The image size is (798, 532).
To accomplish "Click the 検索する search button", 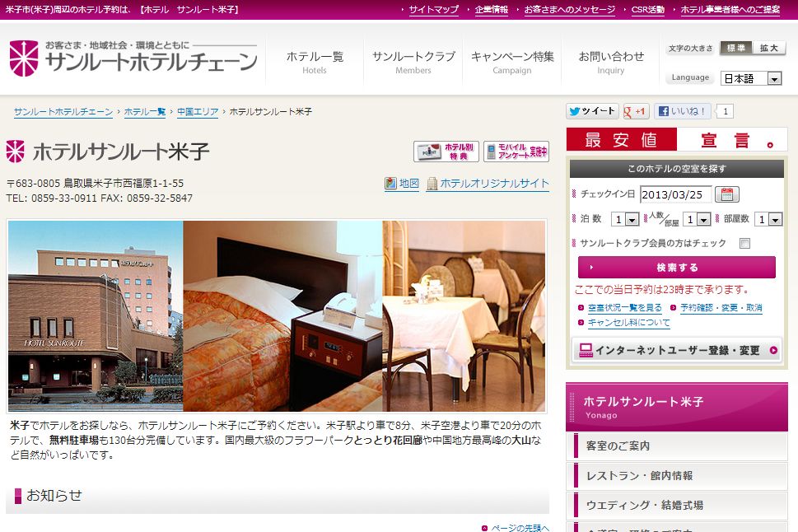I will tap(677, 268).
